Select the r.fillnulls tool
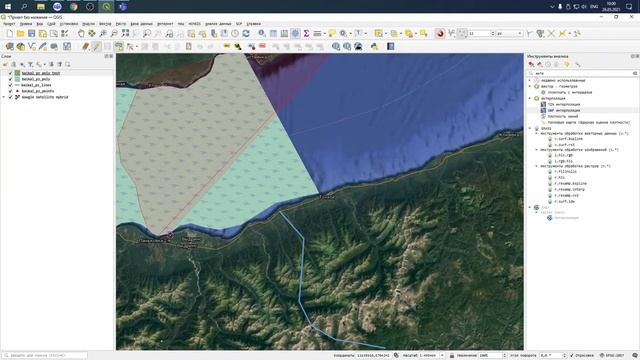Viewport: 640px width, 360px height. tap(565, 172)
